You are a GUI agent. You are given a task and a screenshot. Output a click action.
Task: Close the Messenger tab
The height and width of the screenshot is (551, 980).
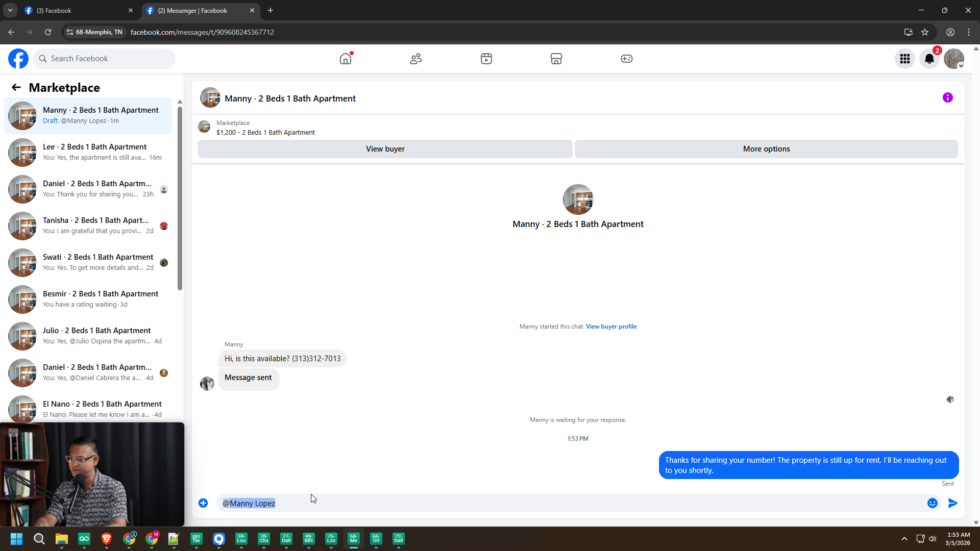(252, 10)
